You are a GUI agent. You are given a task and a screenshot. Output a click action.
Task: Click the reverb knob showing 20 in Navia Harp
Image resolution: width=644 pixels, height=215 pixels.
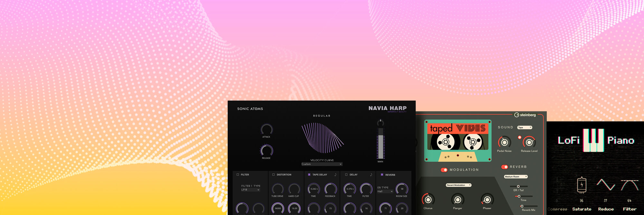(x=402, y=208)
